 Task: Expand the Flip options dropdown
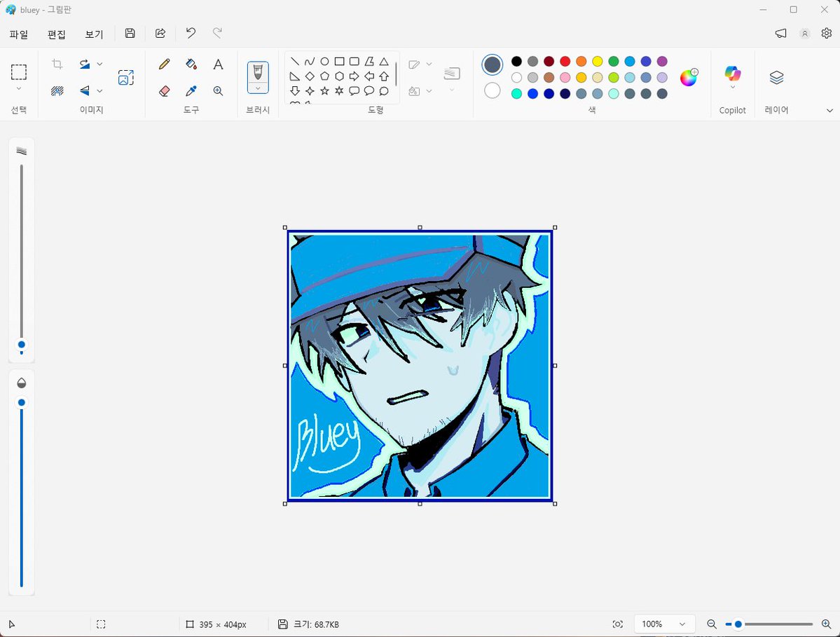99,91
